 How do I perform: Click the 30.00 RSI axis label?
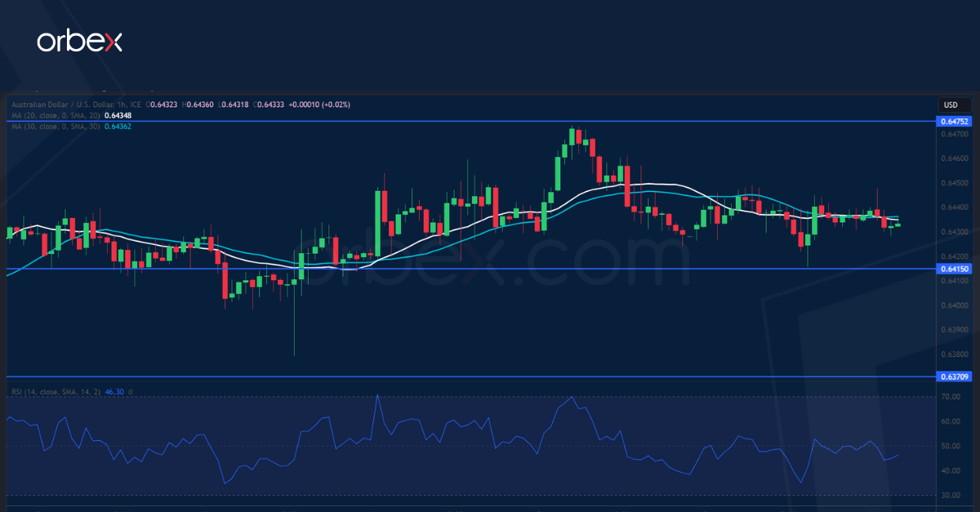(950, 496)
